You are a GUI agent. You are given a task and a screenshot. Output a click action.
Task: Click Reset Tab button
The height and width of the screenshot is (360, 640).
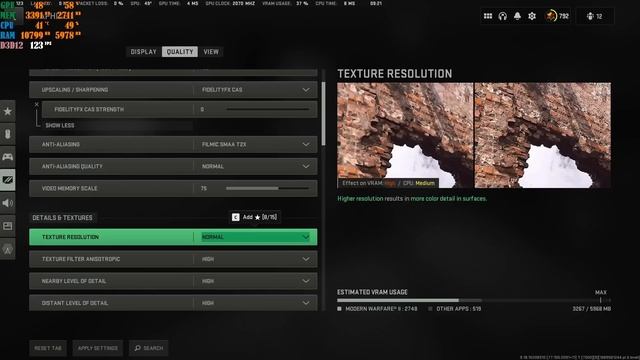pos(48,348)
